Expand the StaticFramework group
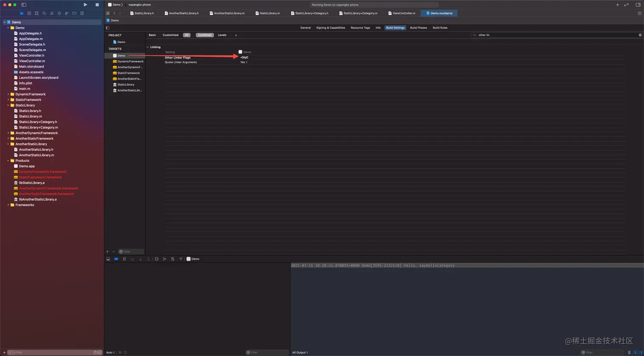644x356 pixels. coord(8,100)
